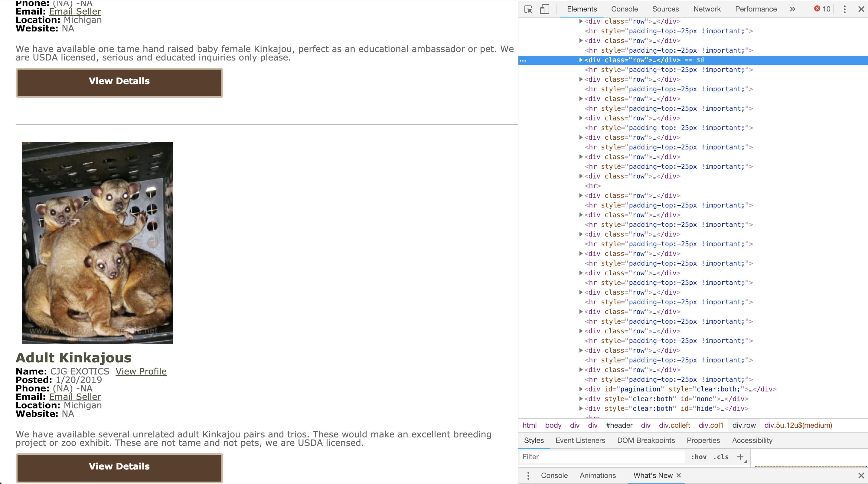The image size is (868, 484).
Task: Click the new style rule plus icon
Action: click(740, 457)
